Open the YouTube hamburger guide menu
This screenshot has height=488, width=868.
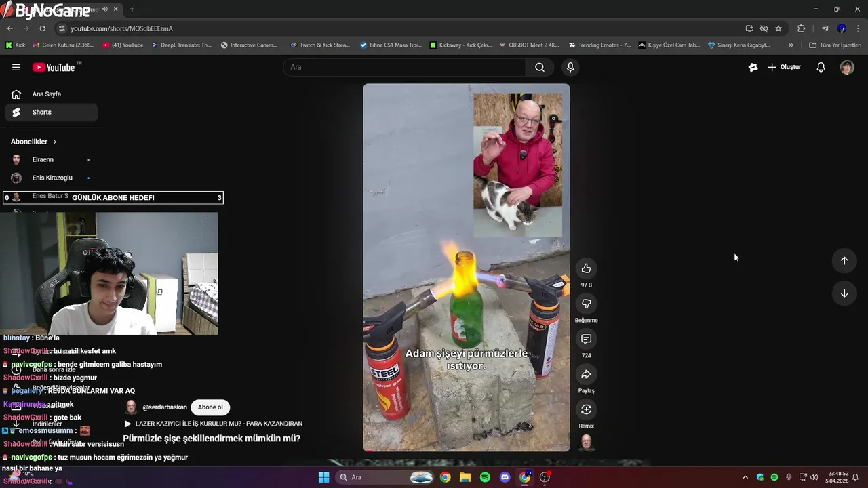pos(16,67)
